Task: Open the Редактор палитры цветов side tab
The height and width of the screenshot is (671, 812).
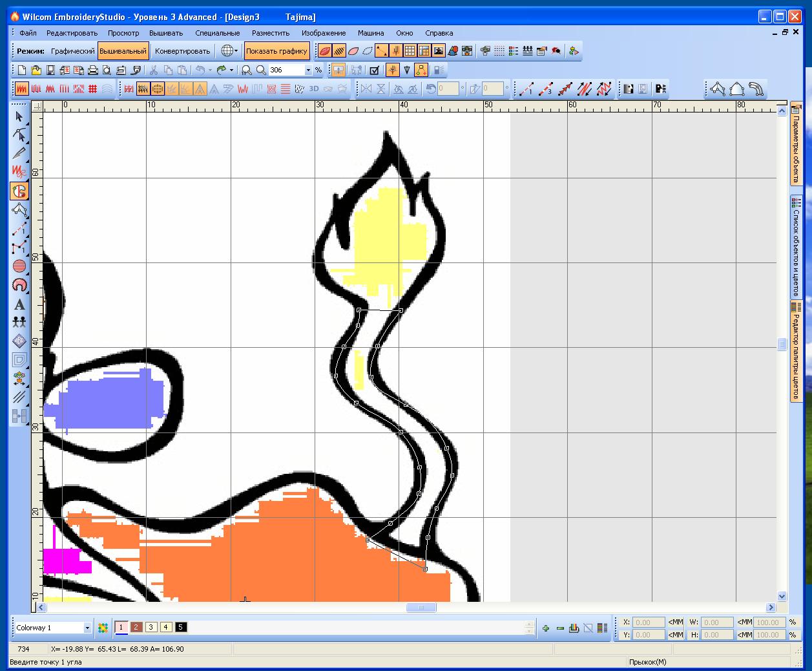Action: [796, 351]
